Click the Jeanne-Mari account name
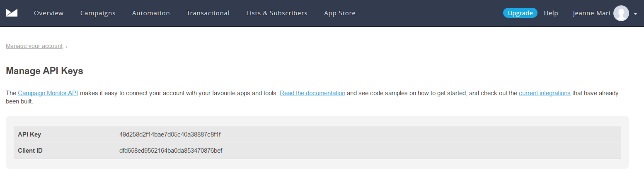644x180 pixels. tap(591, 13)
